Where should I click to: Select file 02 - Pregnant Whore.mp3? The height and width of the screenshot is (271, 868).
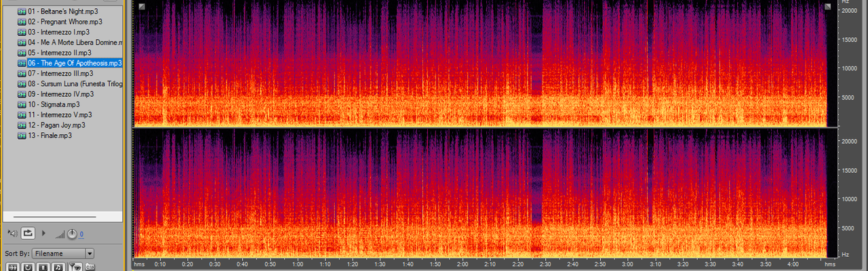point(64,22)
